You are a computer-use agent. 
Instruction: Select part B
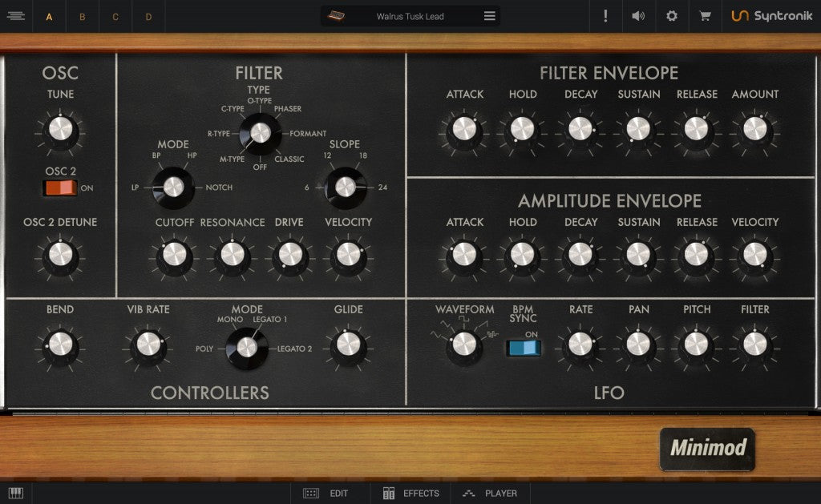click(x=82, y=15)
